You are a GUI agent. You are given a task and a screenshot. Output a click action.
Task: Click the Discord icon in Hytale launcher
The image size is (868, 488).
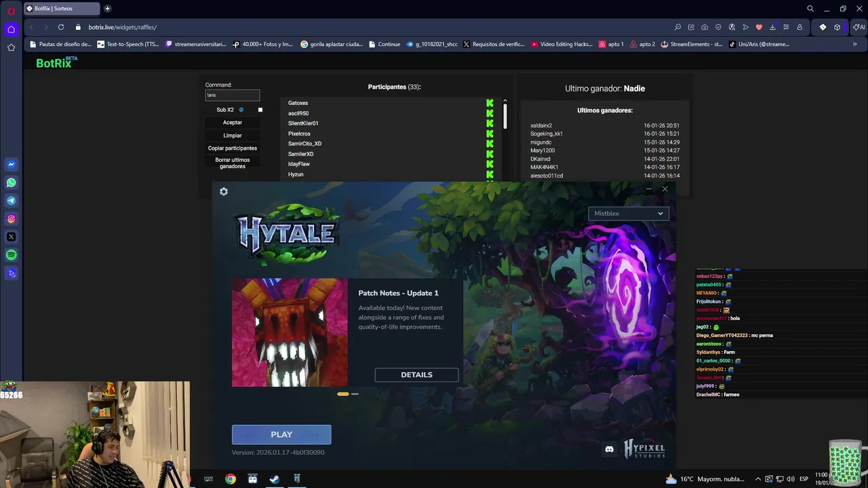coord(609,449)
